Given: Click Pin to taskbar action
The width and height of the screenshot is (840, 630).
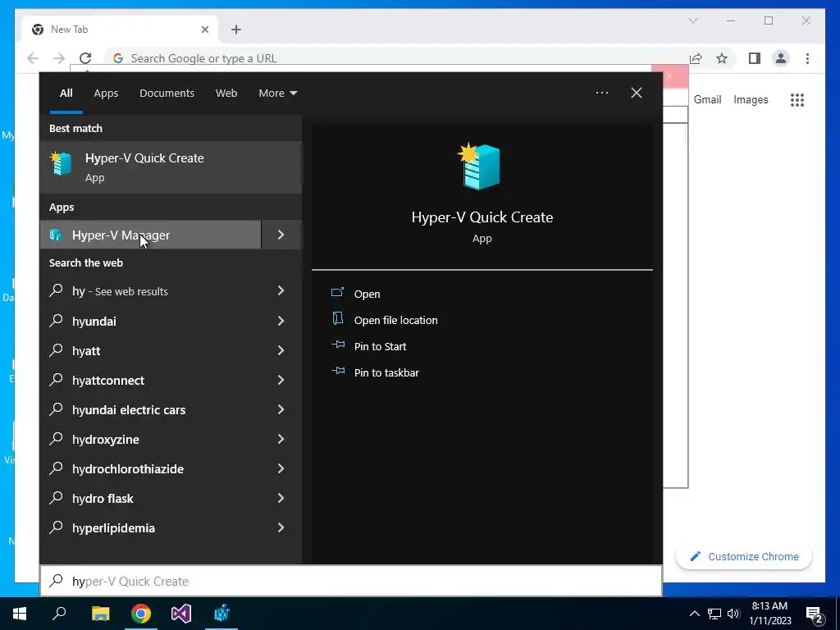Looking at the screenshot, I should point(386,372).
